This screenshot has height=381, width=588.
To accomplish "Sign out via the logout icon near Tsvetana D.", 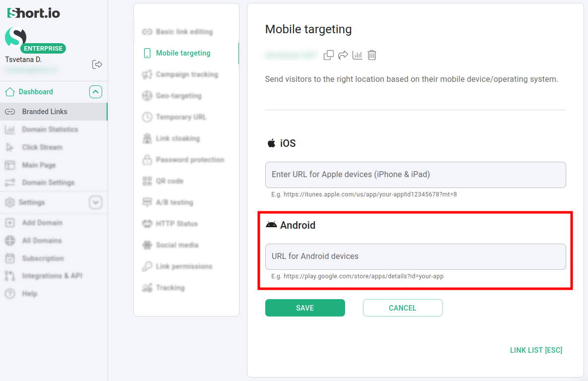I will click(x=97, y=64).
